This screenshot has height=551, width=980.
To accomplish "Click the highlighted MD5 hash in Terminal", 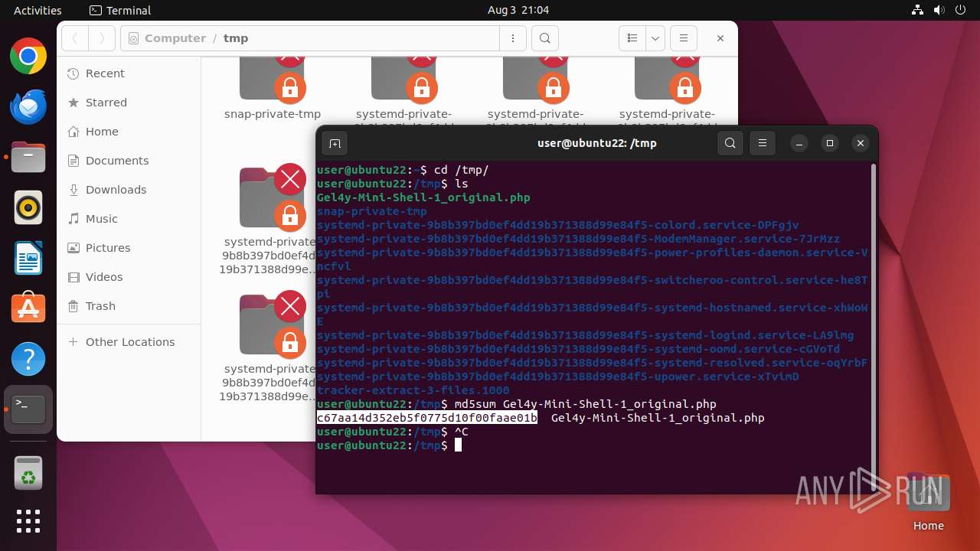I will click(x=427, y=418).
